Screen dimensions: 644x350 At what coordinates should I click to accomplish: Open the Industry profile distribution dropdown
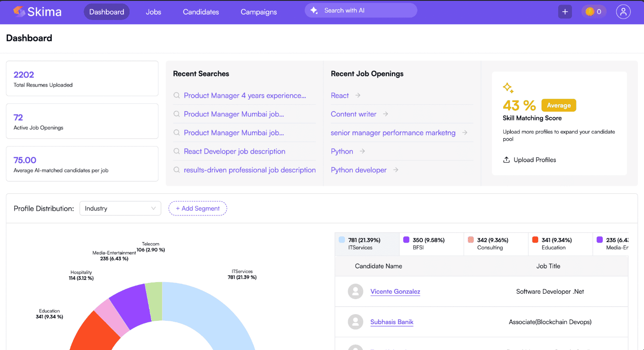click(120, 208)
